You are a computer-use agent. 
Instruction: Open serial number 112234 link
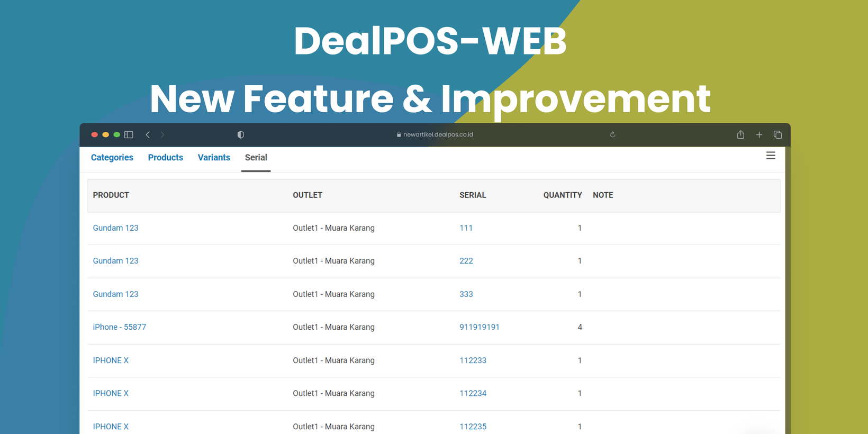tap(473, 393)
